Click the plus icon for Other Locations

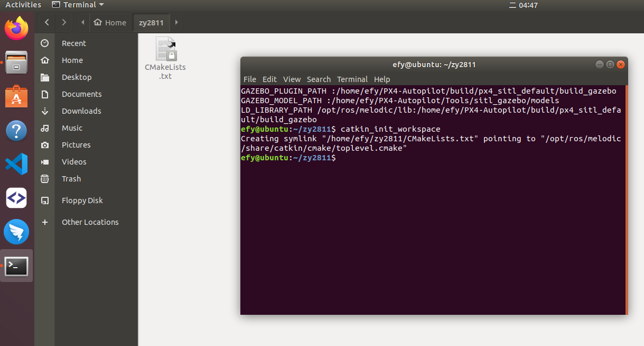45,222
